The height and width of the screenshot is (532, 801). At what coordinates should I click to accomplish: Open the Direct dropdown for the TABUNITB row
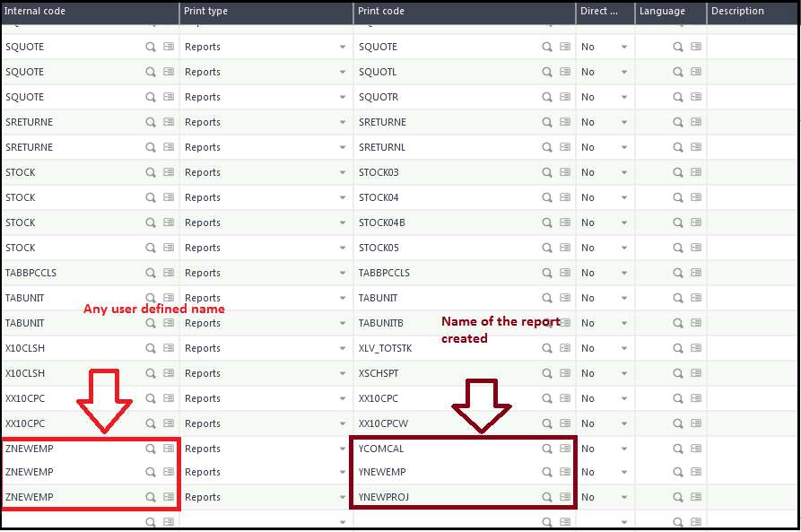pyautogui.click(x=624, y=323)
